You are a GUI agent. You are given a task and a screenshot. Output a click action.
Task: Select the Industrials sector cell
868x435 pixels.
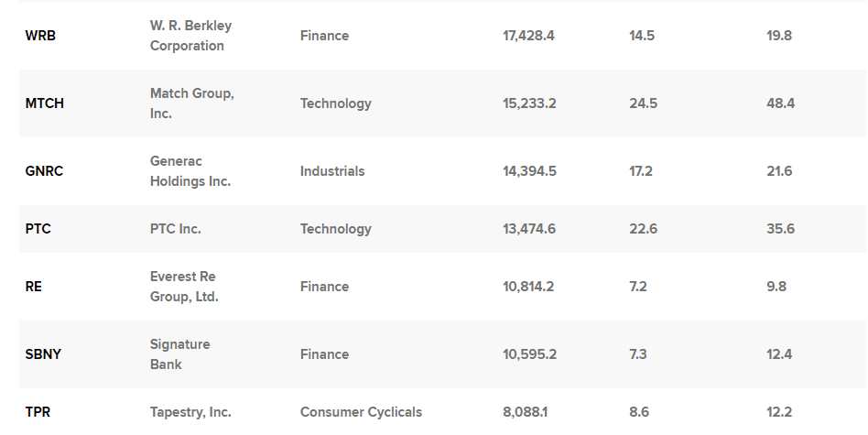click(x=332, y=171)
